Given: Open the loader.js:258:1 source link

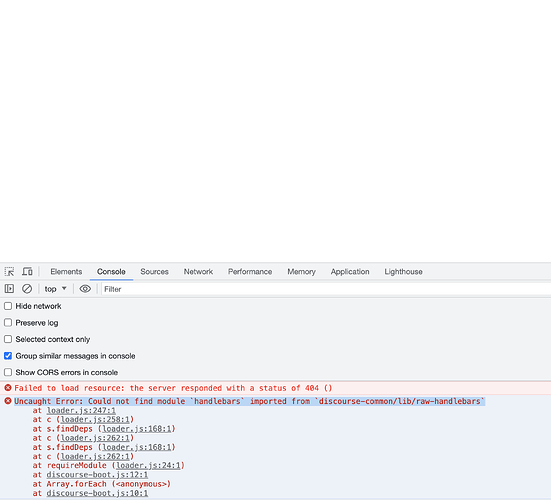Looking at the screenshot, I should click(95, 420).
